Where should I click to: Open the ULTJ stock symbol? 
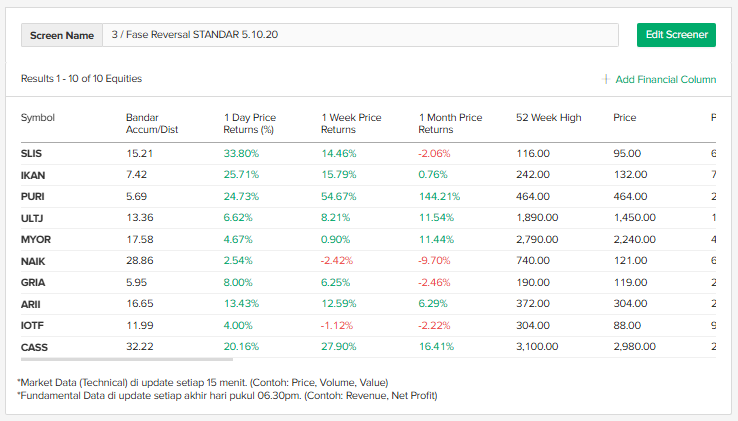(x=33, y=218)
